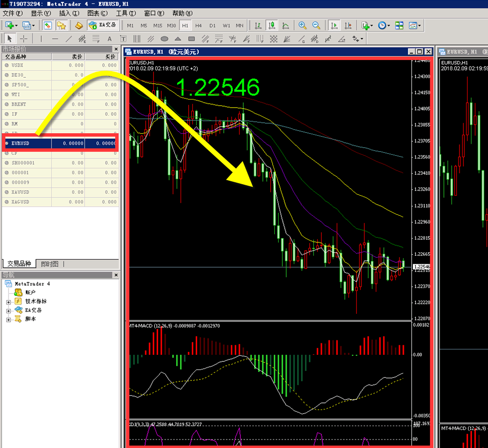Click the zoom in magnifier icon
This screenshot has width=488, height=448.
pyautogui.click(x=302, y=25)
